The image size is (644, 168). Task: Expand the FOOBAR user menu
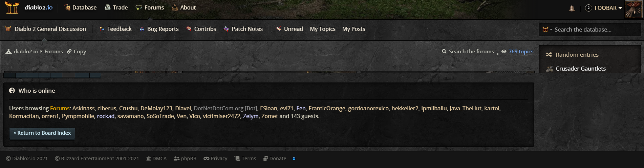[608, 8]
